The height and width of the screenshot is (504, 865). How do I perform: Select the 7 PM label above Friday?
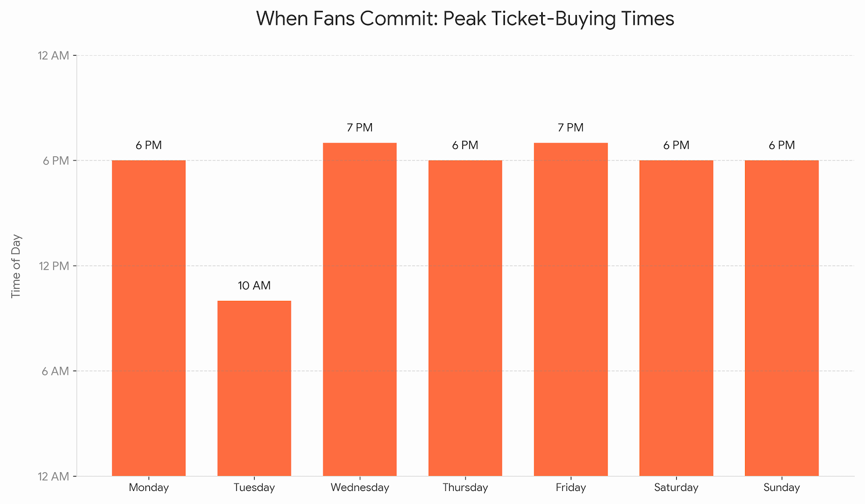click(x=570, y=128)
